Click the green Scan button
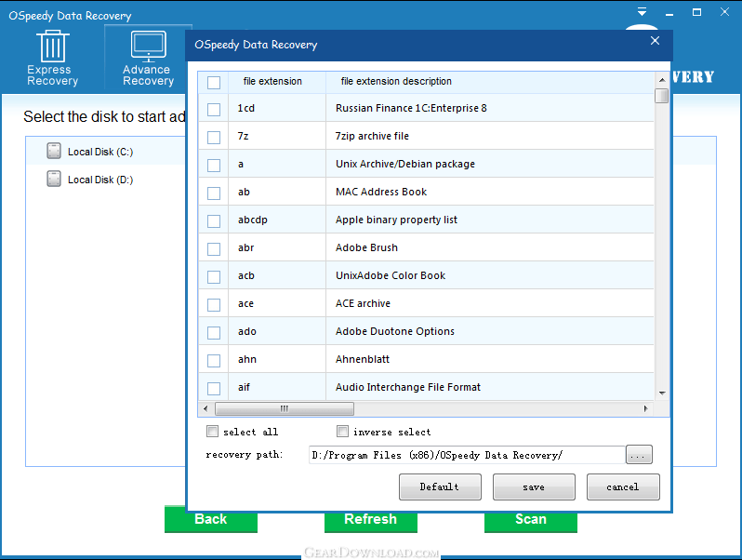Screen dimensions: 742x560 [531, 522]
